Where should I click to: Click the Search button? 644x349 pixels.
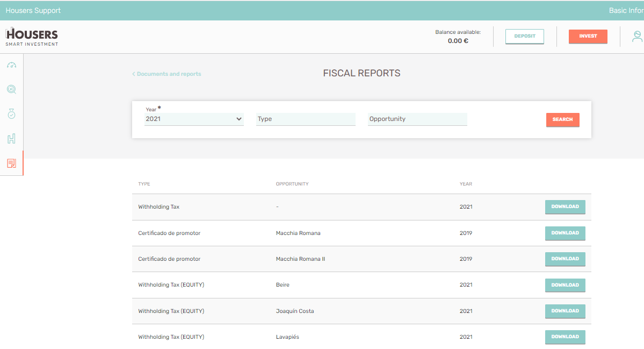point(563,119)
